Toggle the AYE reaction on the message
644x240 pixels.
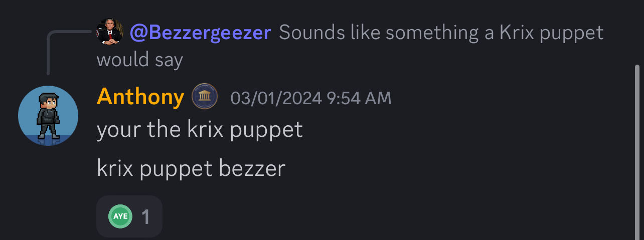[129, 216]
